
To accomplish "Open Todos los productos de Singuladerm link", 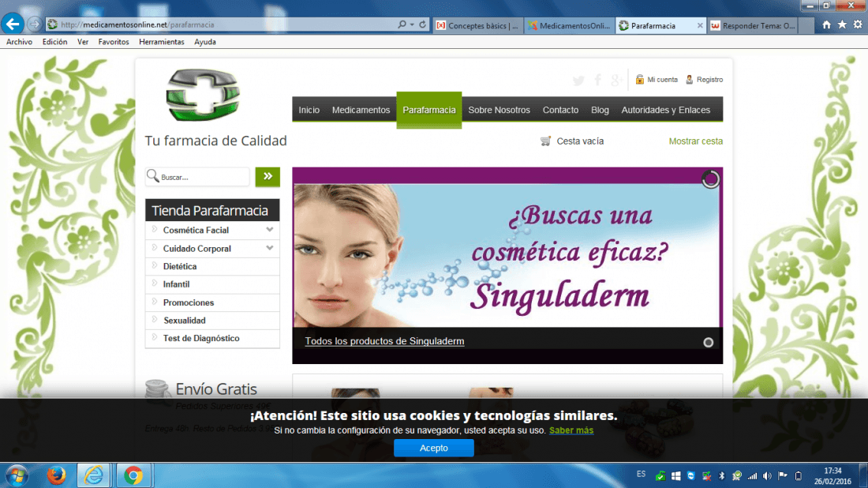I will (x=384, y=341).
